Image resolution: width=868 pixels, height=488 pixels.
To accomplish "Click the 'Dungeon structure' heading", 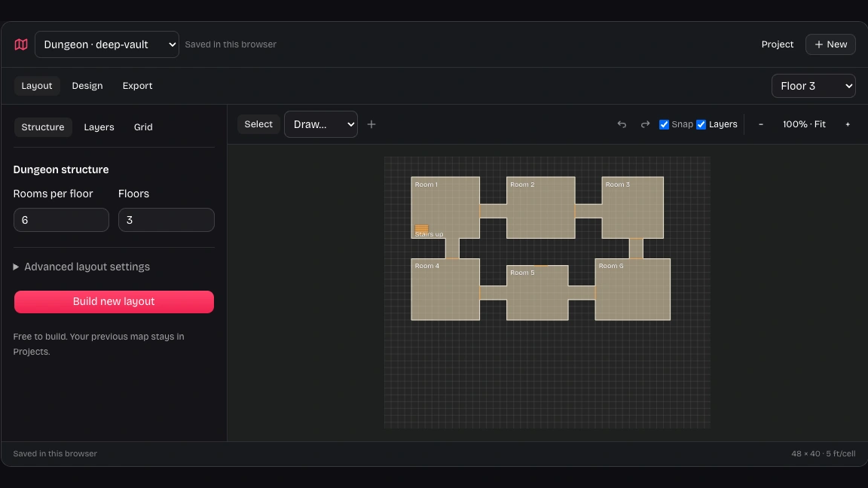I will pyautogui.click(x=61, y=170).
